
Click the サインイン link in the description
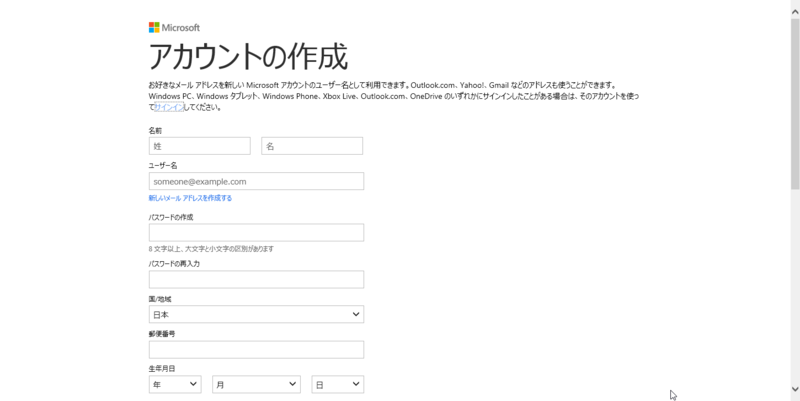[x=169, y=107]
